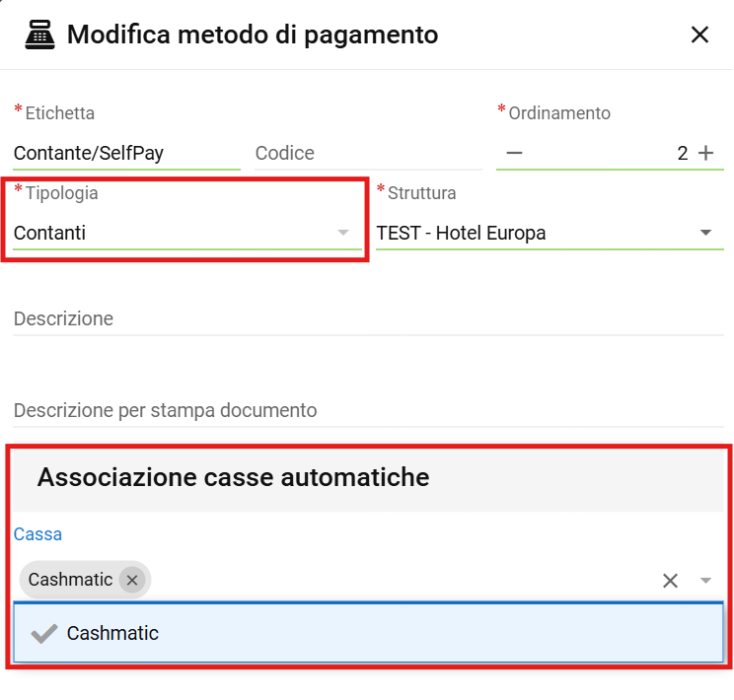Image resolution: width=734 pixels, height=700 pixels.
Task: Collapse the Cassa dropdown arrow
Action: click(x=705, y=581)
